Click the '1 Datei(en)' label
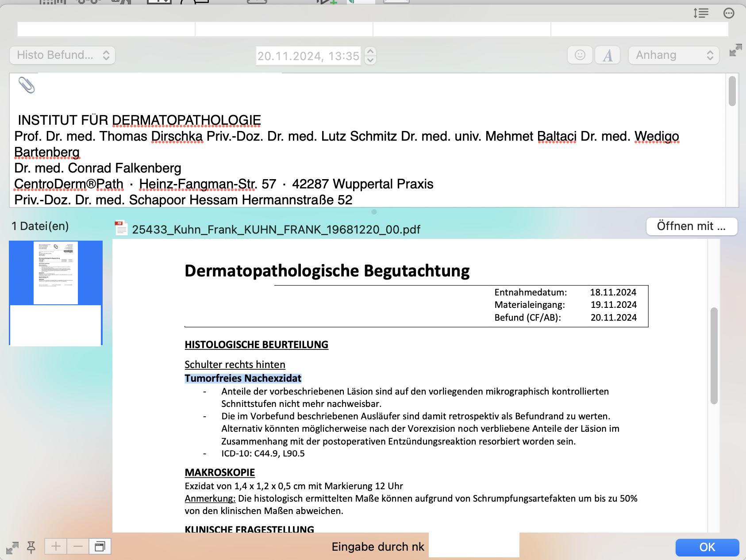 pyautogui.click(x=40, y=226)
